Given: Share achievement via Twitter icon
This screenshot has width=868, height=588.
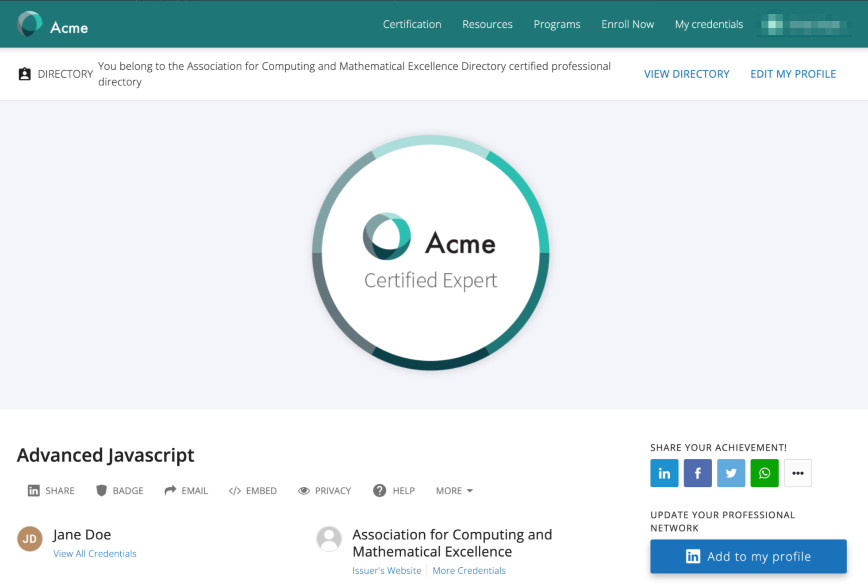Looking at the screenshot, I should [731, 473].
